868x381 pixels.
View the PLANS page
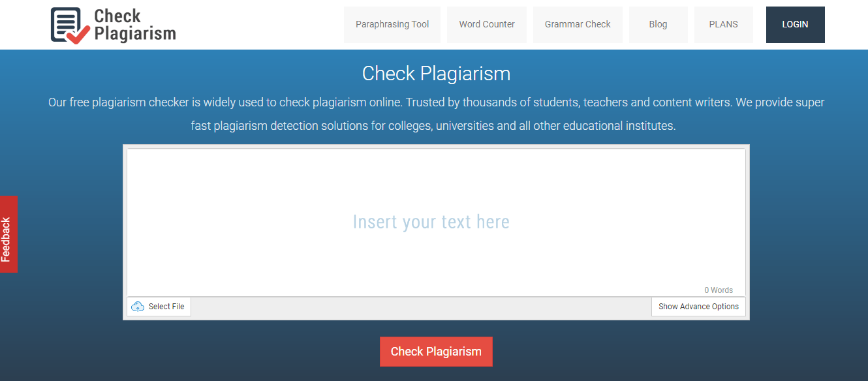pyautogui.click(x=723, y=25)
